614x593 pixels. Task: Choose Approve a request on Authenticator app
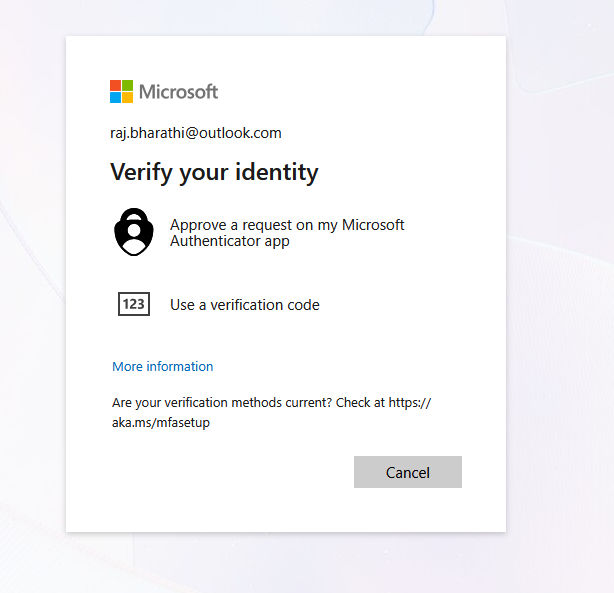(287, 233)
